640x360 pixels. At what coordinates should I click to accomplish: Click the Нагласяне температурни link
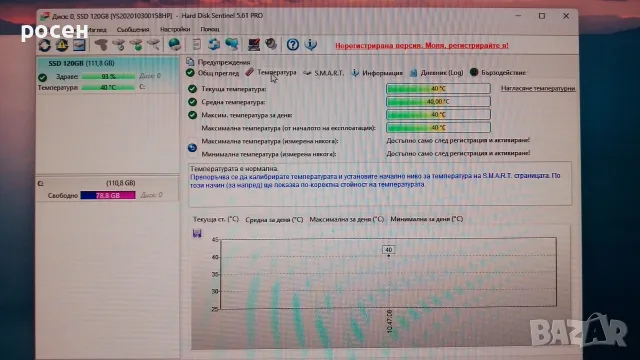tap(538, 88)
